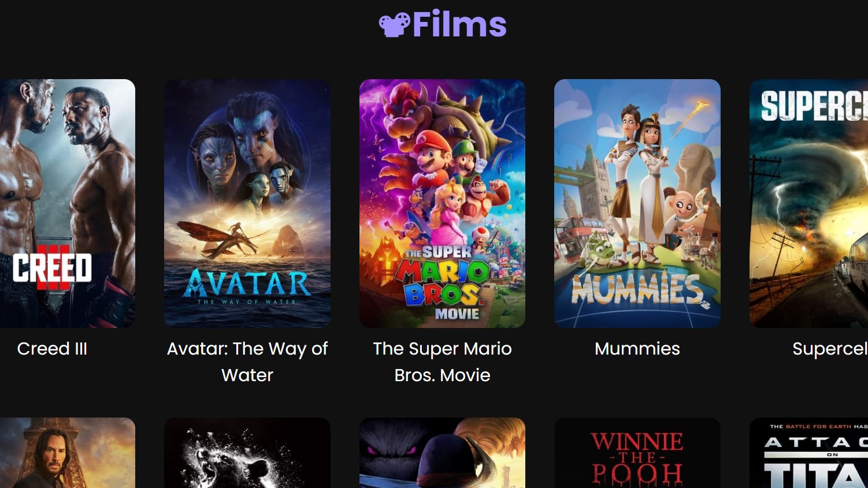Open the Keanu Reeves Eiffel Tower poster

click(68, 453)
